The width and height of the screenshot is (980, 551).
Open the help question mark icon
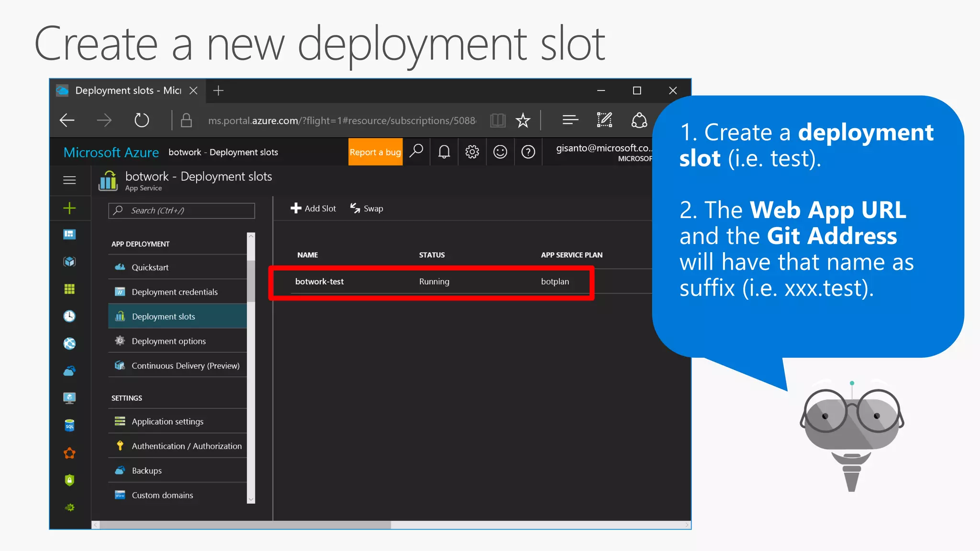click(528, 152)
